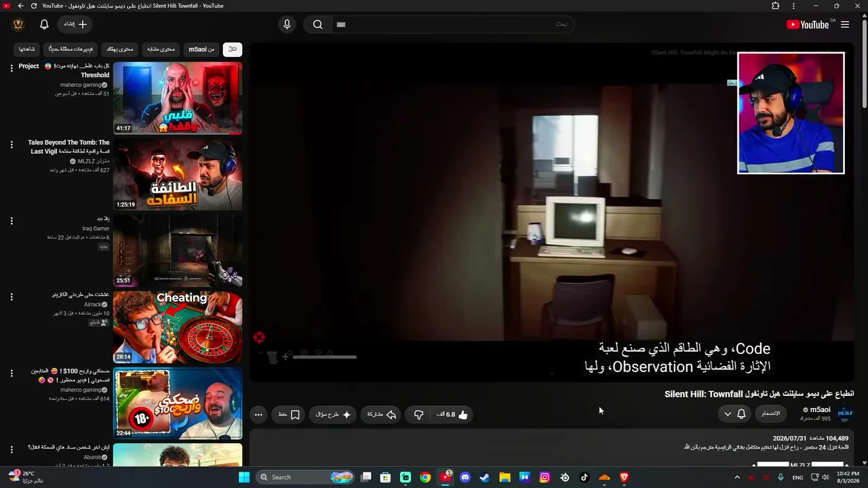The image size is (868, 488).
Task: Open Tales Beyond The Tomb video title
Action: click(68, 147)
